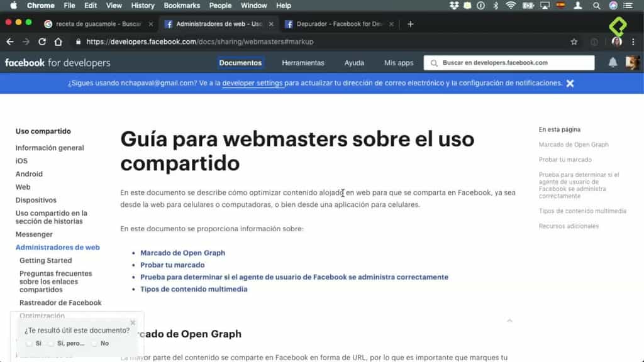Open 'Preguntas frecuentes sobre los enlaces compartidos'
Screen dimensions: 644x362
pos(56,282)
